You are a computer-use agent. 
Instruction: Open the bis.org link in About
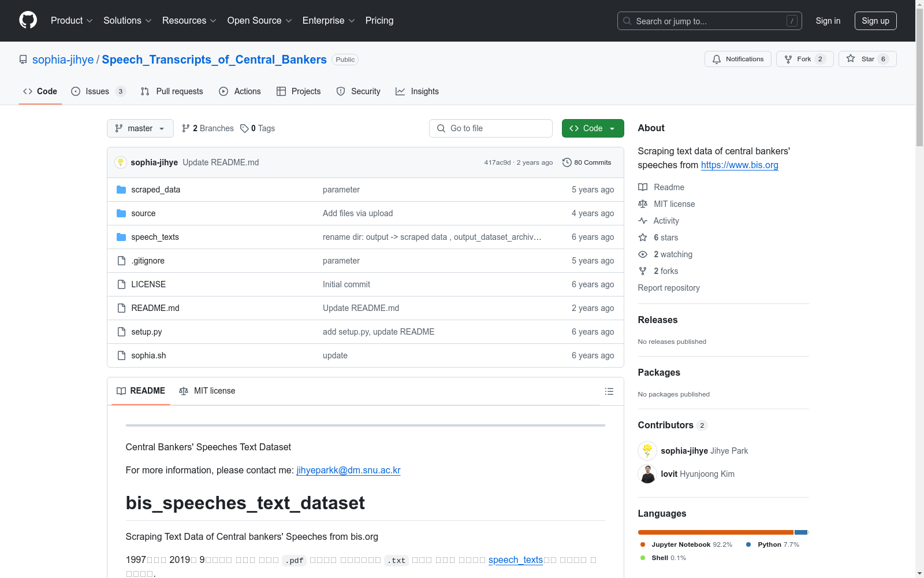pyautogui.click(x=740, y=165)
